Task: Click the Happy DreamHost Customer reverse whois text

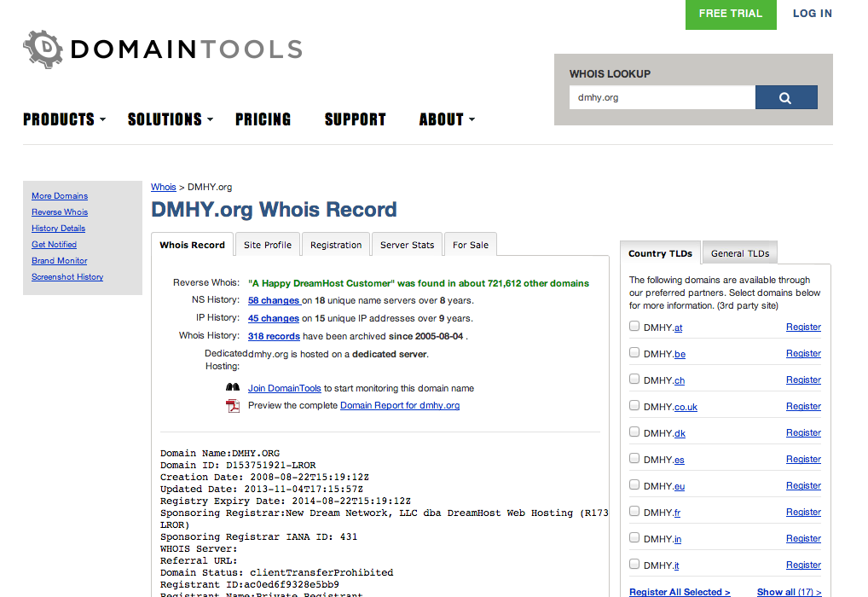Action: 419,283
